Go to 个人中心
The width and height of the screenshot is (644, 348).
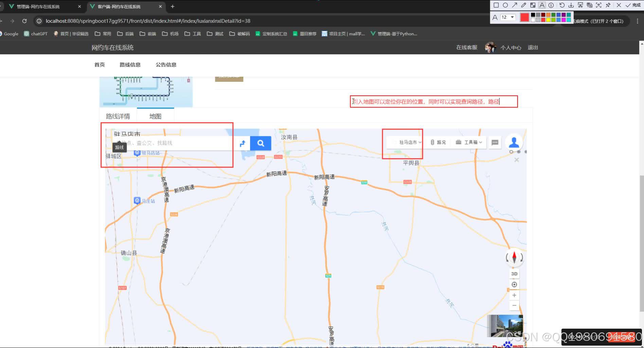[511, 48]
